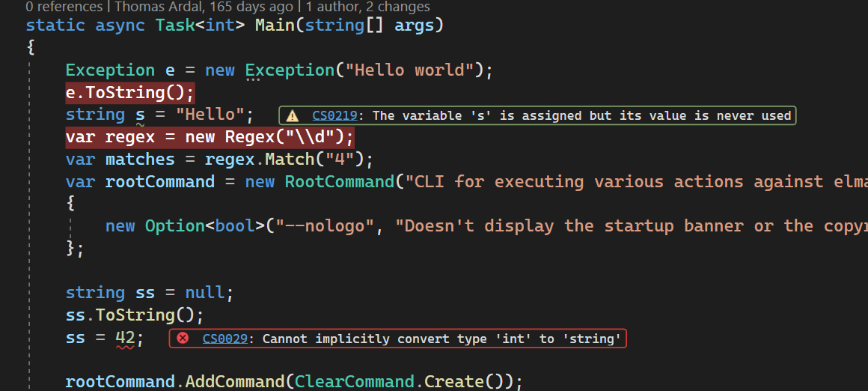The image size is (868, 391).
Task: Click the yellow warning triangle icon
Action: tap(293, 116)
